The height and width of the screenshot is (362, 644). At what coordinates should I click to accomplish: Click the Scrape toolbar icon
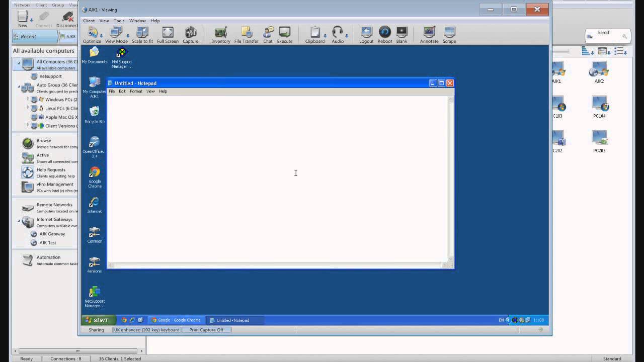(x=449, y=34)
